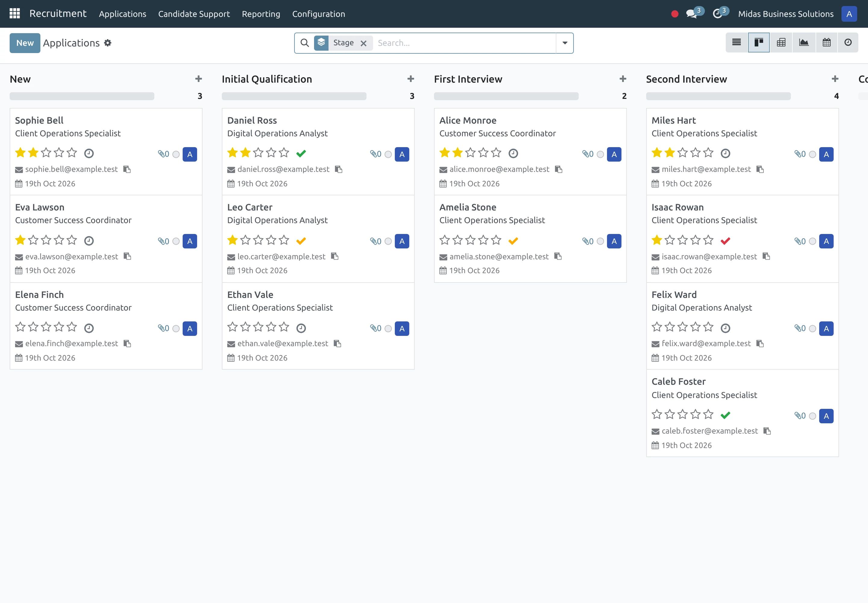
Task: Open Eva Lawson's attachments paperclip
Action: pyautogui.click(x=164, y=241)
